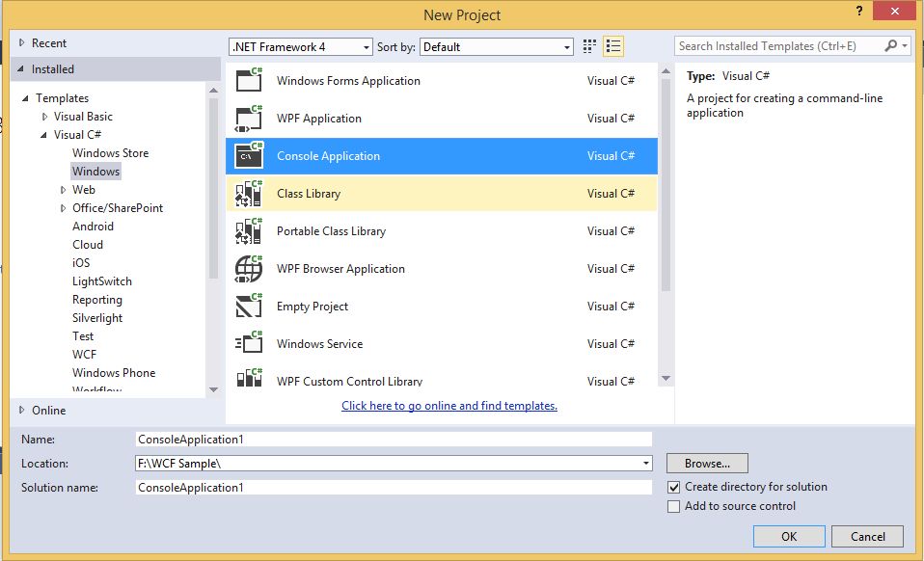Click the Windows Forms Application template icon
Screen dimensions: 924x561
tap(249, 80)
